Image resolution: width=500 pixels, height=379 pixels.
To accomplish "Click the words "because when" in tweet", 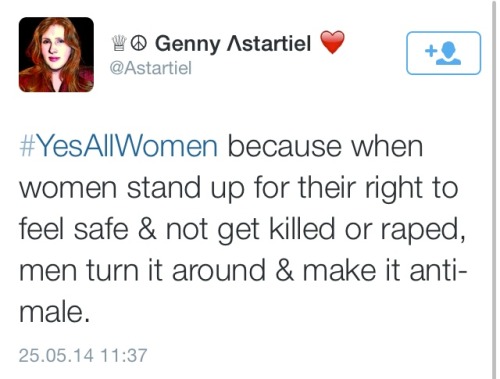I will coord(325,146).
